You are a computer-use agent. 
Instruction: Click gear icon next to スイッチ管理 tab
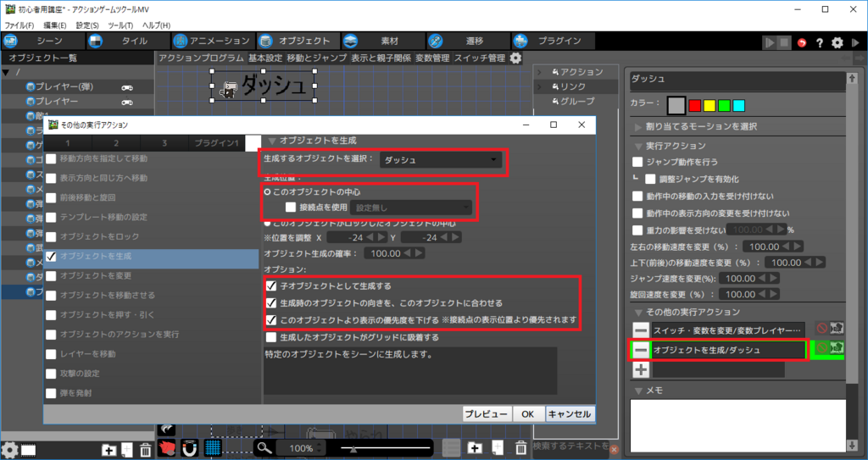515,58
